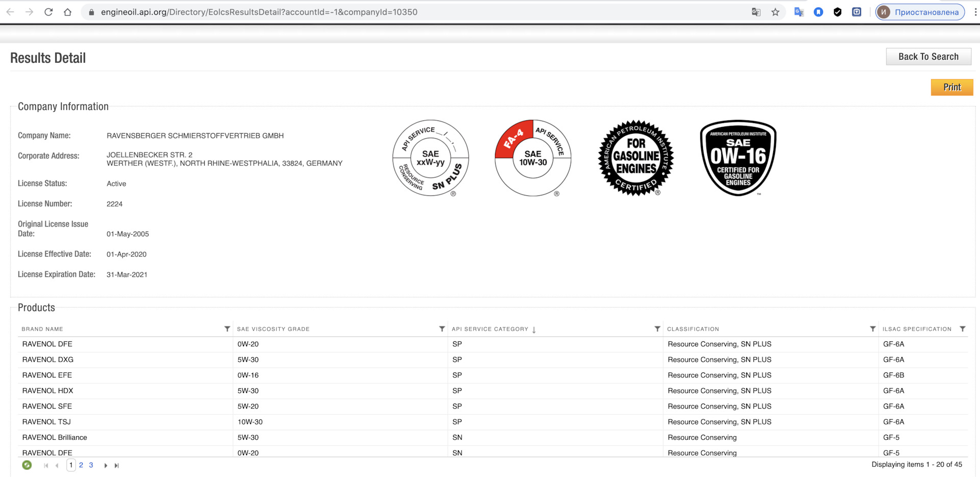Click the SAE 0W-16 certification shield logo
Image resolution: width=980 pixels, height=477 pixels.
(x=738, y=158)
